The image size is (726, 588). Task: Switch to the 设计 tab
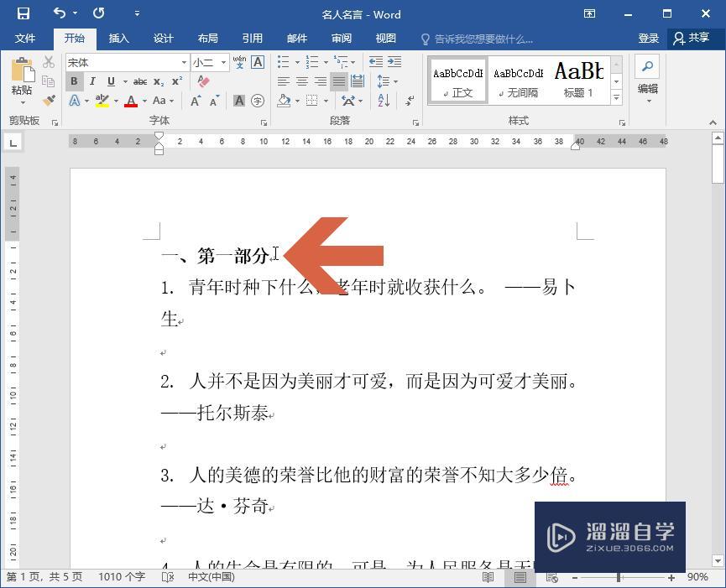(164, 39)
